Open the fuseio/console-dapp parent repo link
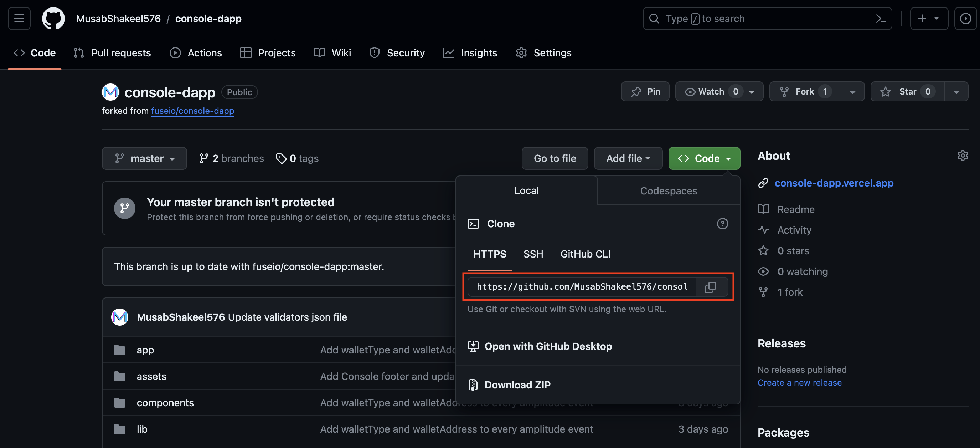This screenshot has height=448, width=980. (192, 111)
